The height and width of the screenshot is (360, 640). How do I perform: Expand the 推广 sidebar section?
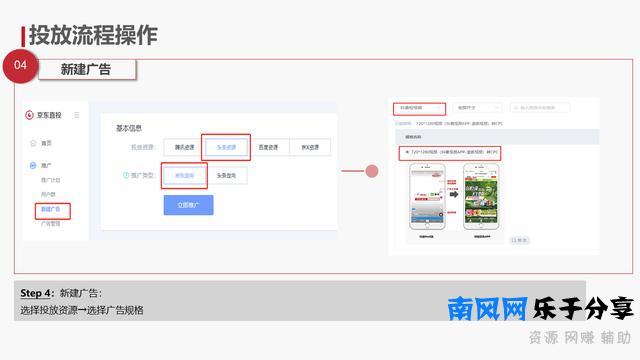[x=46, y=165]
